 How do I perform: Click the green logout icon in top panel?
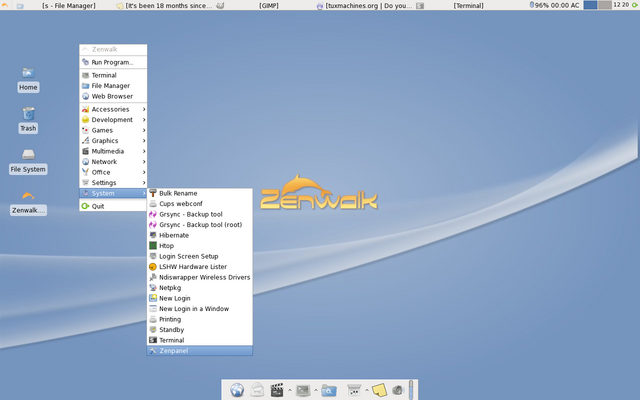click(635, 5)
